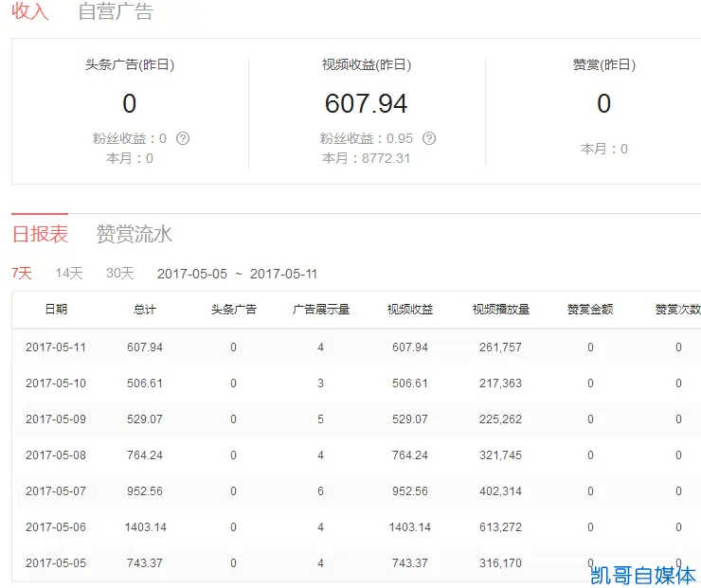Click the 头条广告 column header
701x588 pixels.
(x=234, y=310)
